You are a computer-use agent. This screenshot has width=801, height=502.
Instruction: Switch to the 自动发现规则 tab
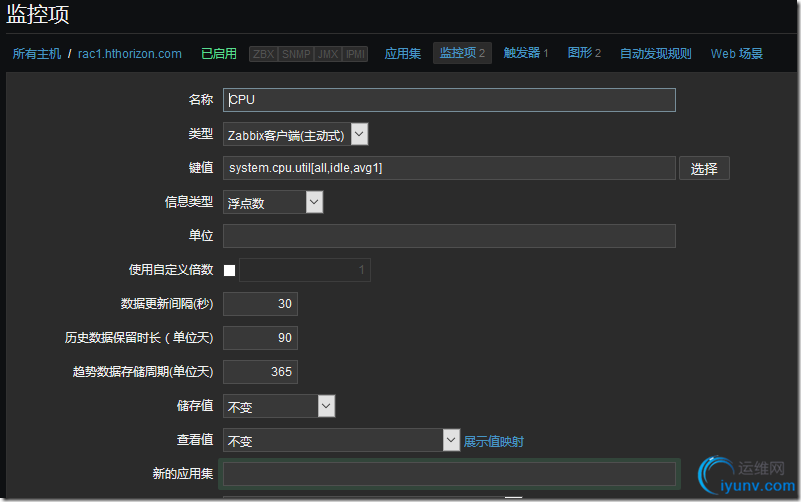click(655, 54)
